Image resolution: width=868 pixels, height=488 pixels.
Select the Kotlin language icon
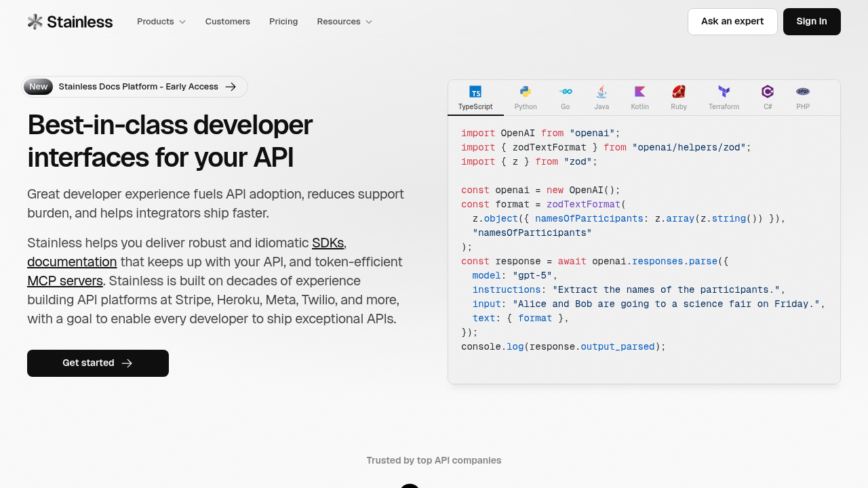point(640,91)
